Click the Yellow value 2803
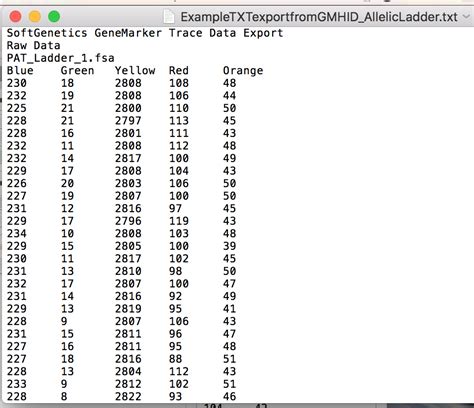Image resolution: width=474 pixels, height=408 pixels. [128, 183]
